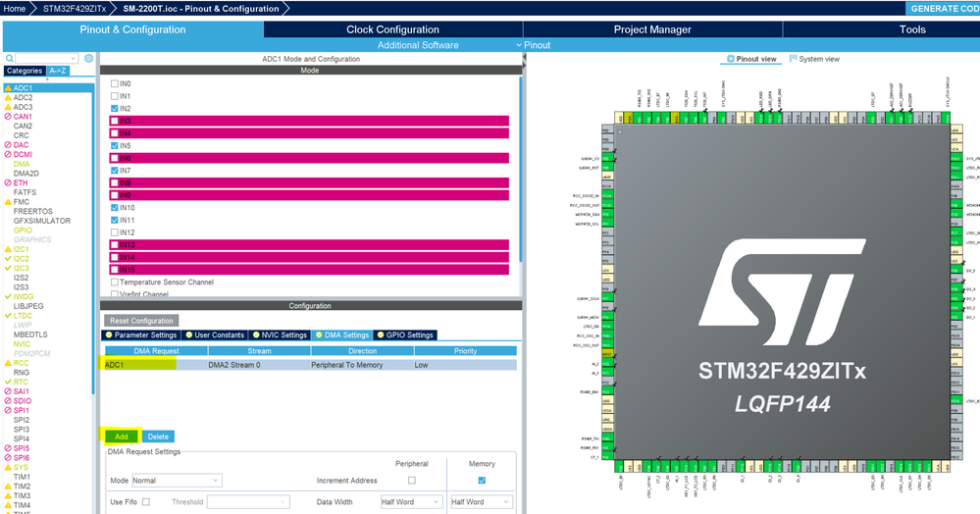Open the Project Manager tab
The height and width of the screenshot is (514, 980).
[x=652, y=29]
